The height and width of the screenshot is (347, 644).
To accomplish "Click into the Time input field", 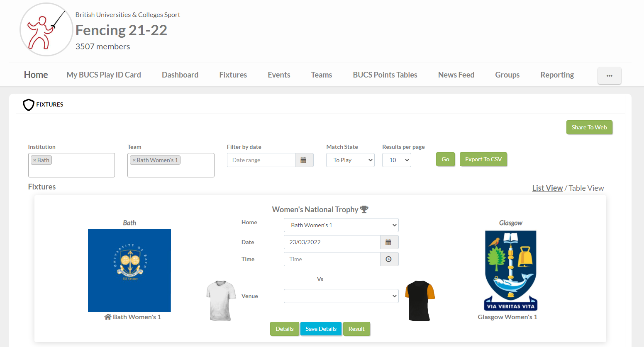I will tap(332, 259).
